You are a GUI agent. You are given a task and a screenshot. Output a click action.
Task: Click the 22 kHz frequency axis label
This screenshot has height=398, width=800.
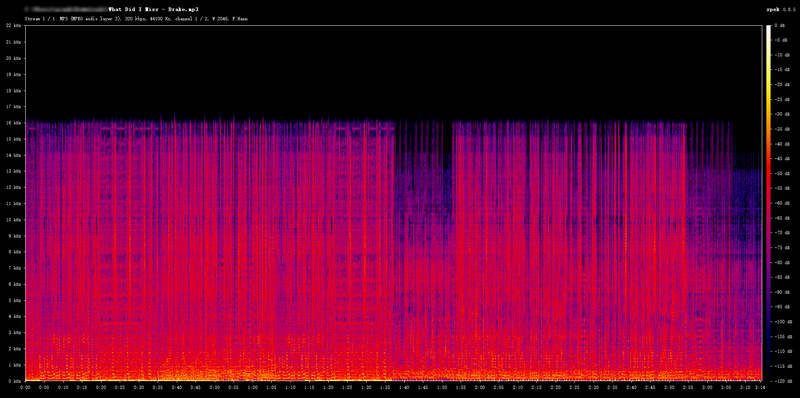13,25
